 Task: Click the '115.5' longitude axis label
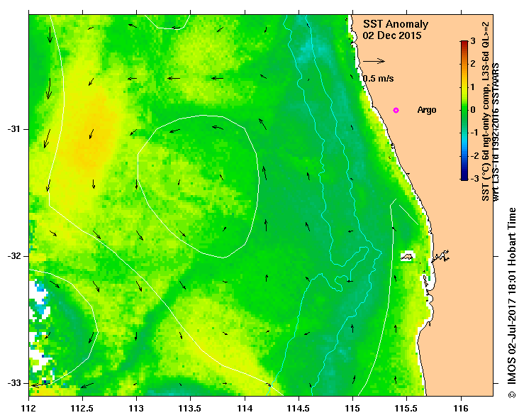(407, 409)
